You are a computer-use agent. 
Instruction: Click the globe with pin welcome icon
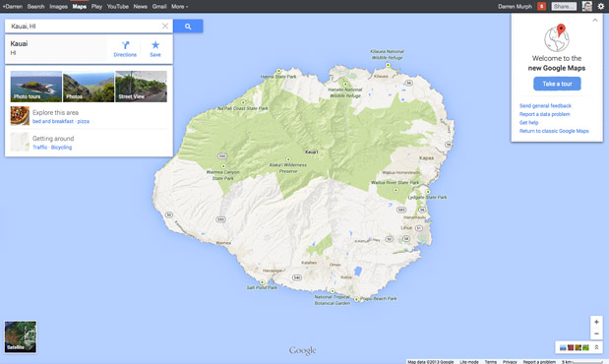pos(557,37)
